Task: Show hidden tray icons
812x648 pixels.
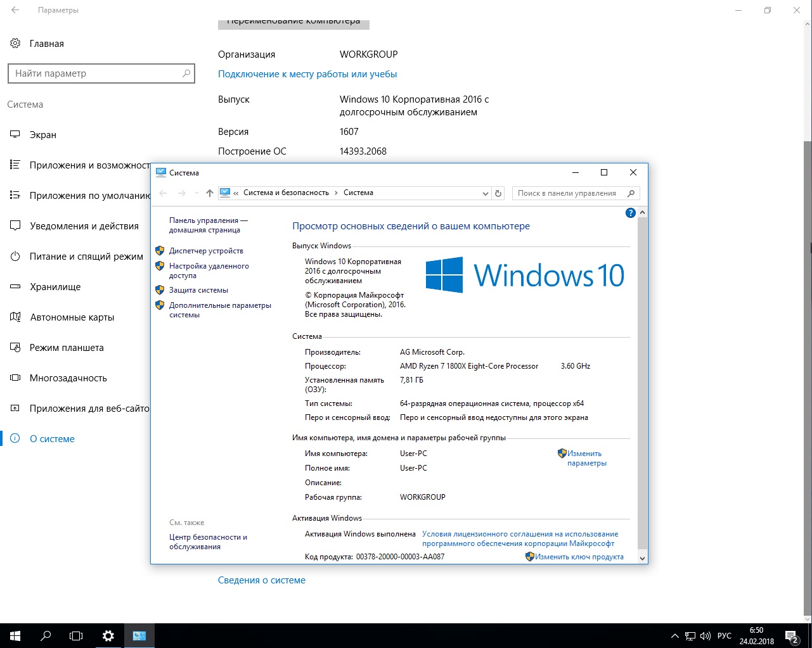Action: (675, 636)
